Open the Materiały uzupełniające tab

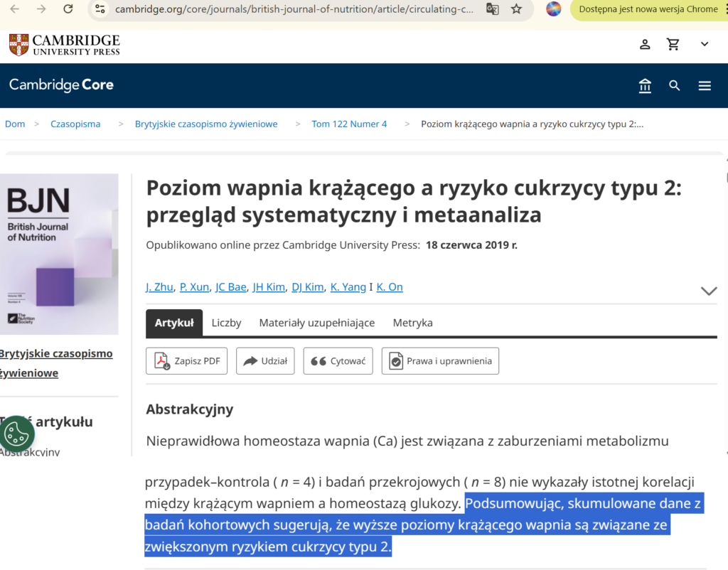click(316, 323)
